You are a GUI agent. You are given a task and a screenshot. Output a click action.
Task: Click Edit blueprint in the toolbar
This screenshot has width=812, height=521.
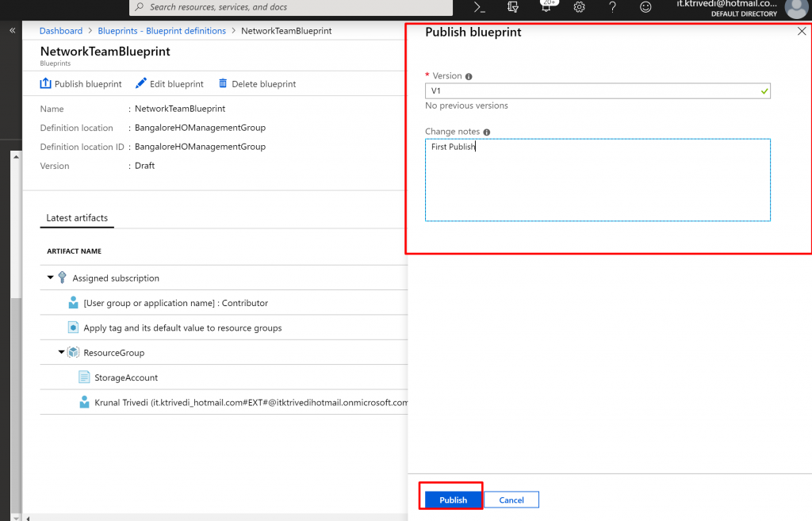point(170,84)
